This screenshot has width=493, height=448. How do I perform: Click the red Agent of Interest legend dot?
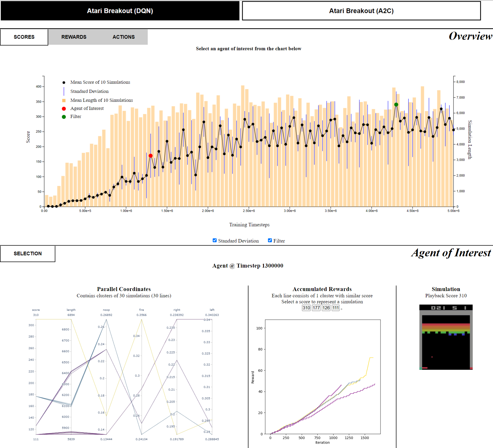(x=64, y=108)
